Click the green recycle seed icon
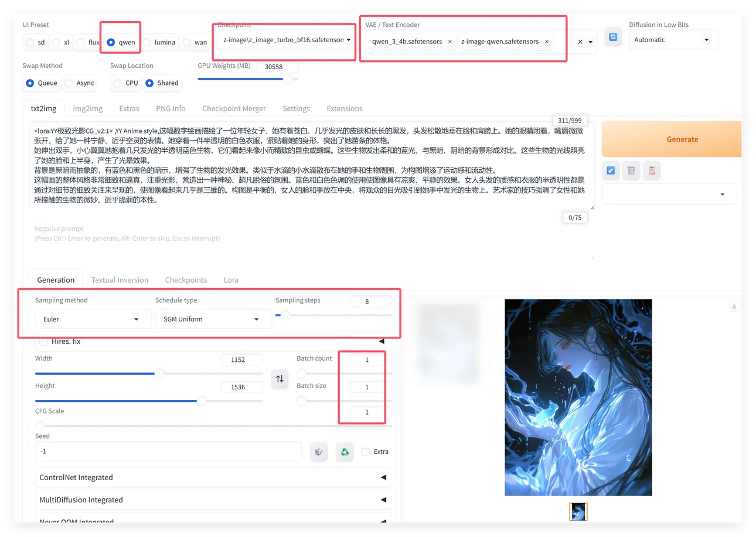The image size is (756, 537). coord(345,452)
